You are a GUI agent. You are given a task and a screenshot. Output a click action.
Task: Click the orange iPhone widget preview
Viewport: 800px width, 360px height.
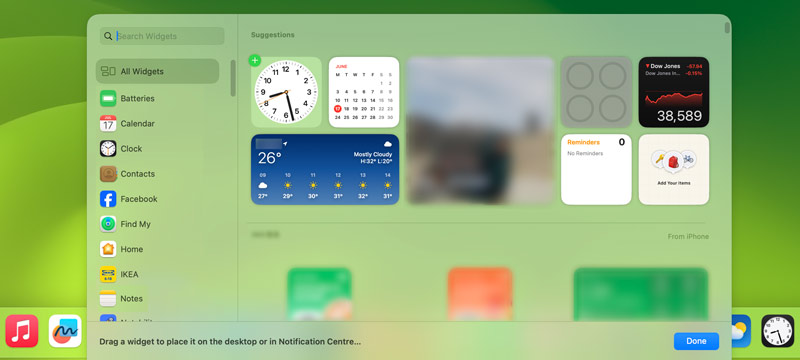(480, 294)
